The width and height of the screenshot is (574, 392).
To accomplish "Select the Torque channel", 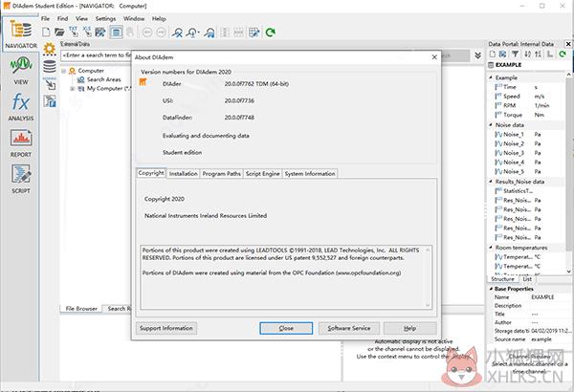I will [513, 115].
